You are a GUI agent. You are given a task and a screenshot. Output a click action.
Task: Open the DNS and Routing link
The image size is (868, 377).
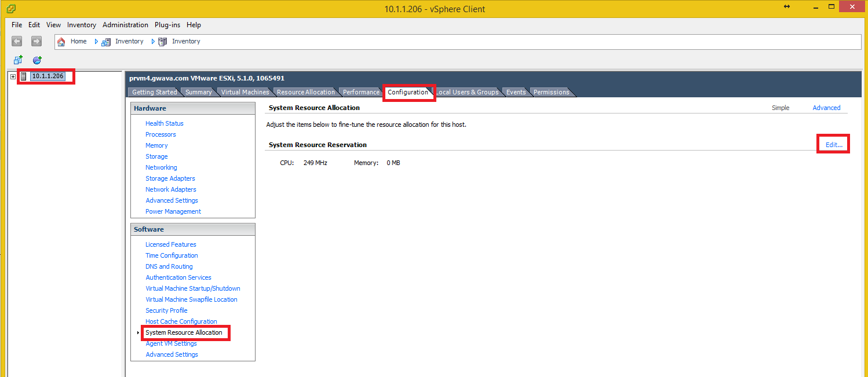[169, 266]
